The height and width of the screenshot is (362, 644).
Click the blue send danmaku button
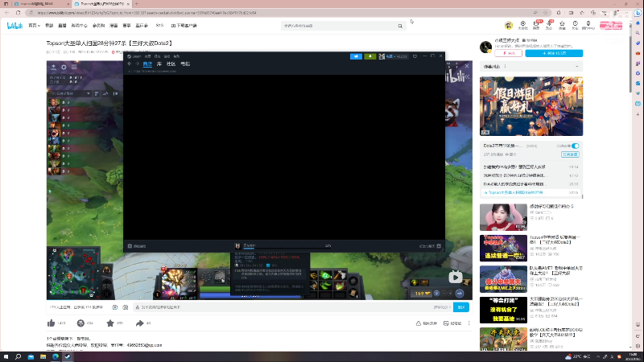click(x=461, y=307)
